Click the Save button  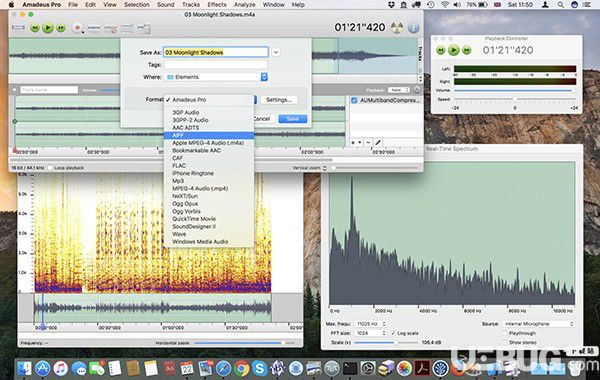coord(293,119)
